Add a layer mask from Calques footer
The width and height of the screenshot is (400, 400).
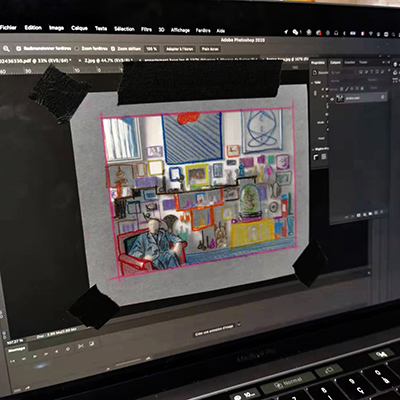tap(358, 215)
